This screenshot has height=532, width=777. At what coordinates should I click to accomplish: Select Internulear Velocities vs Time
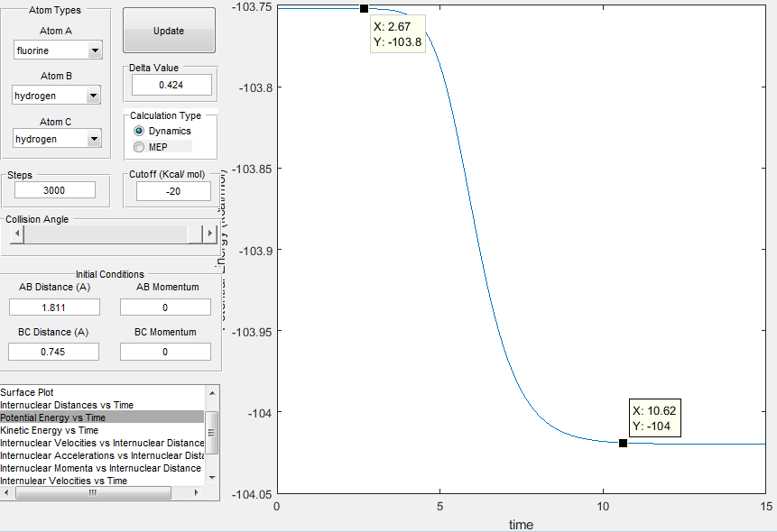(102, 481)
